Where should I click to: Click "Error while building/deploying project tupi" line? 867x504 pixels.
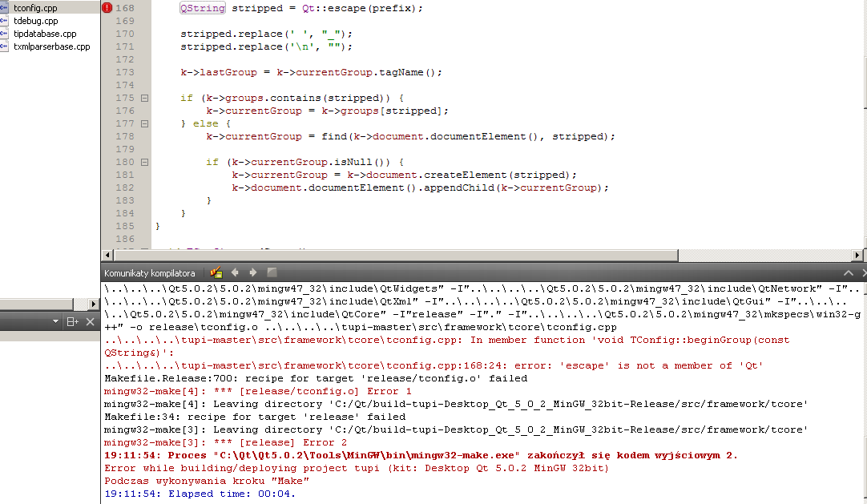point(356,468)
